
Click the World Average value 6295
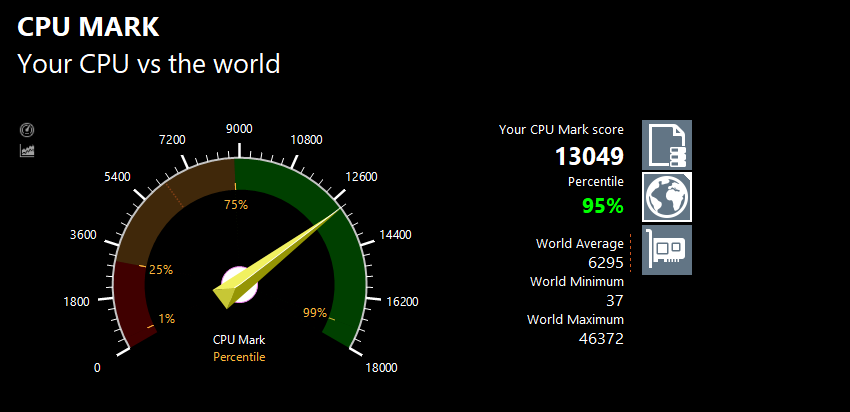click(x=606, y=262)
